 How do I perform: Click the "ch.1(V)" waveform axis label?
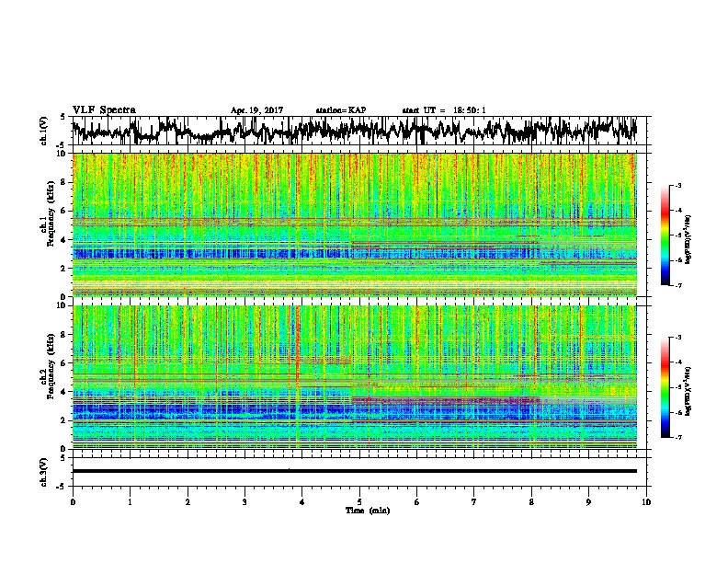[x=44, y=131]
